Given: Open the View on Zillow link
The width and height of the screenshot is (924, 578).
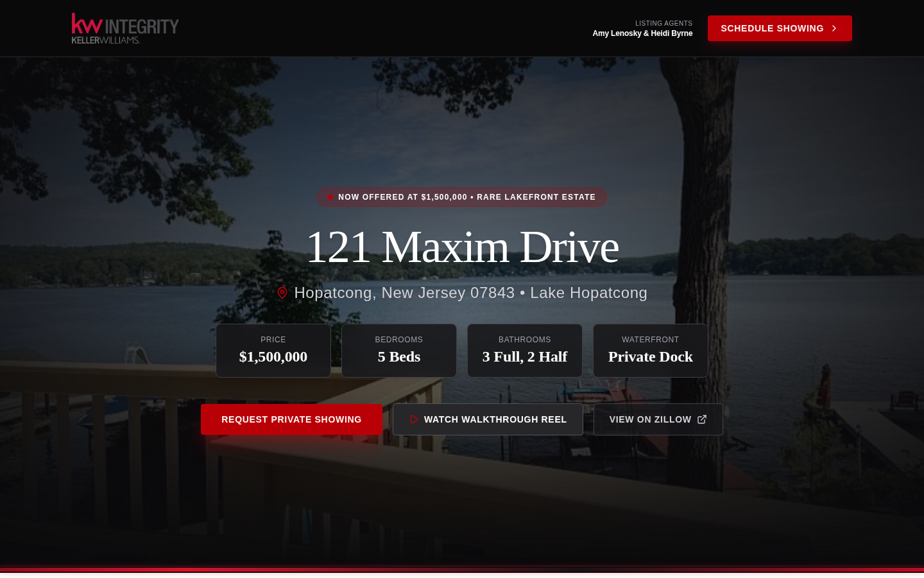Looking at the screenshot, I should [x=658, y=419].
